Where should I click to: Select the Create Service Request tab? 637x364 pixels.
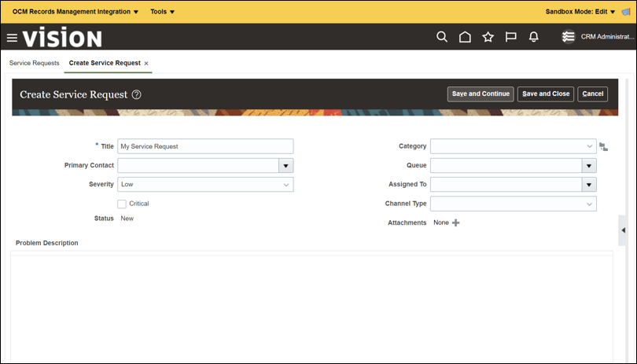coord(105,63)
